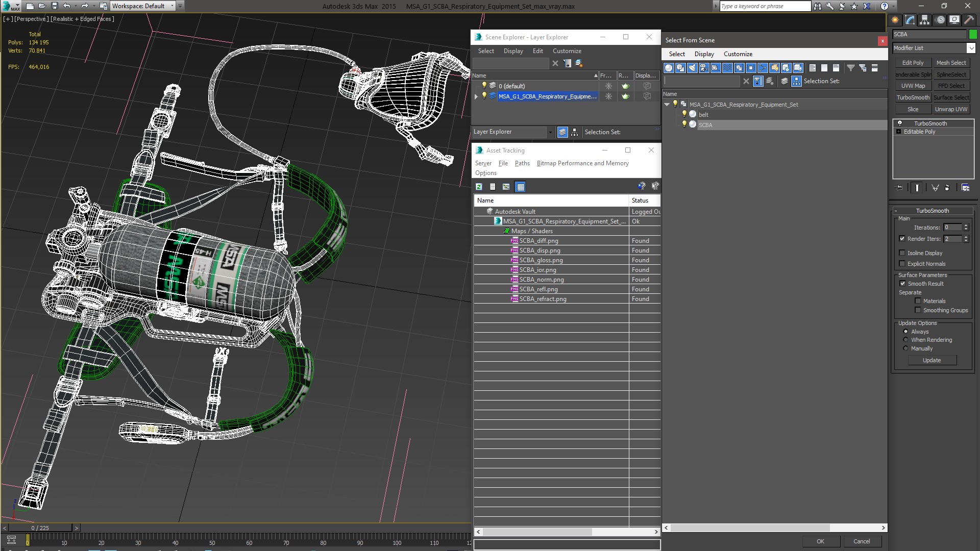Image resolution: width=980 pixels, height=551 pixels.
Task: Click the search field in Select From Scene
Action: click(702, 81)
